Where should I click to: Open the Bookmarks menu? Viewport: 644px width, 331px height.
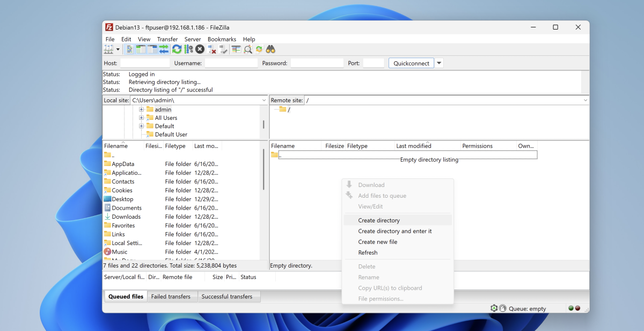(222, 39)
